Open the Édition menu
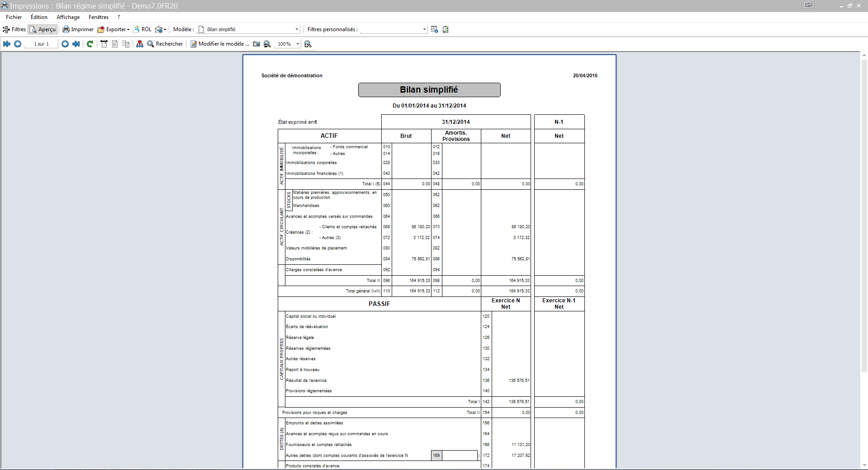The image size is (868, 470). pos(39,17)
